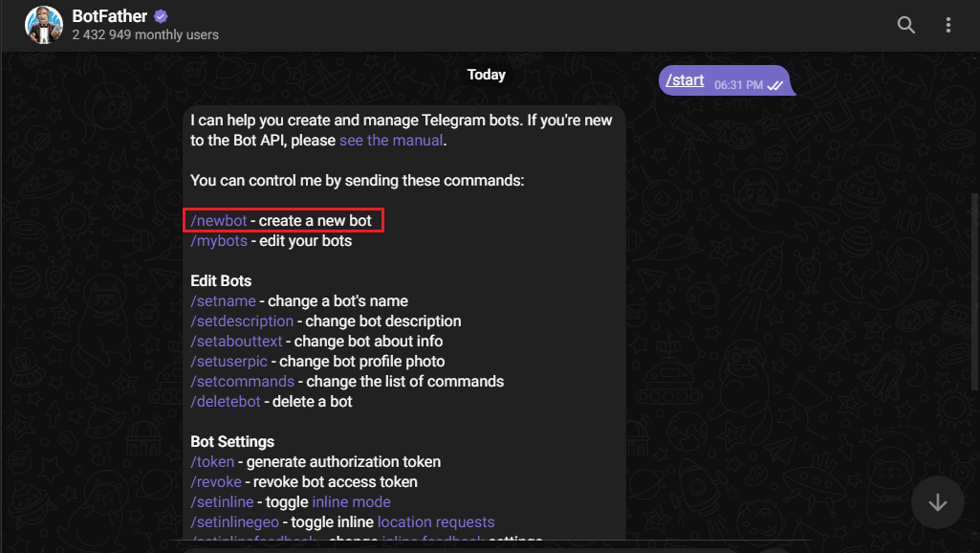Click the read double-check mark on /start message
980x553 pixels.
click(x=775, y=85)
